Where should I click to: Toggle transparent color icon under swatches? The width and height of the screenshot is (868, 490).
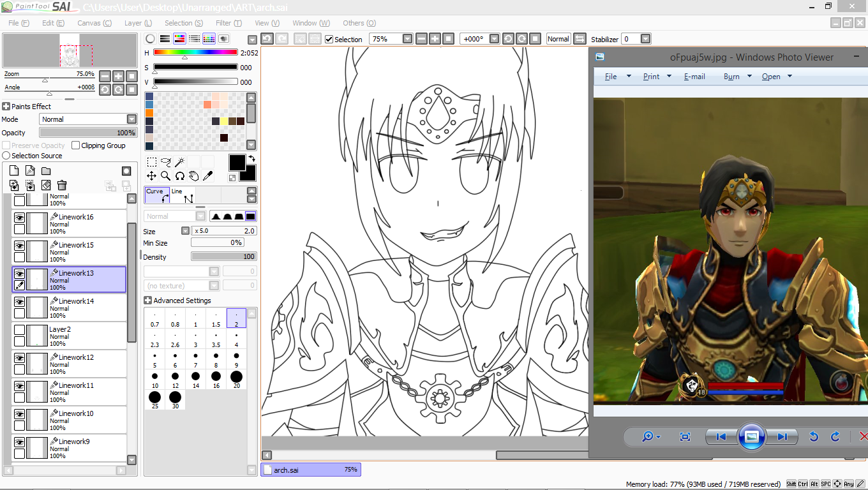(x=232, y=178)
